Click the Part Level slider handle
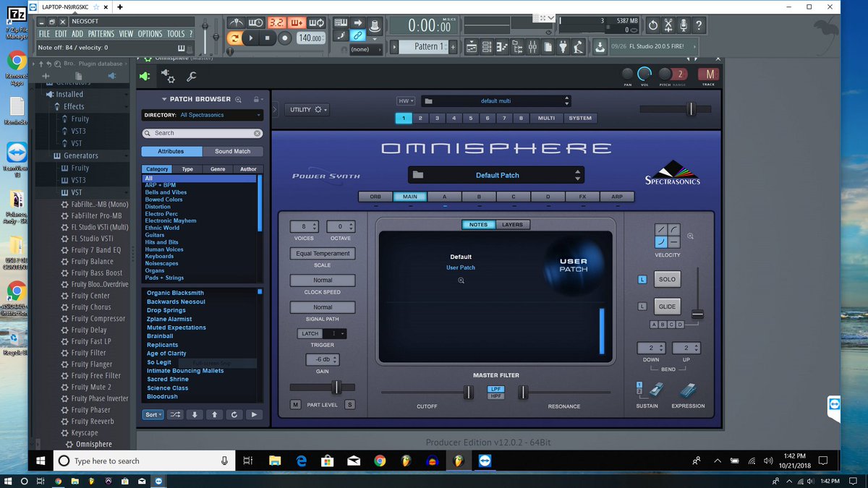 click(336, 388)
